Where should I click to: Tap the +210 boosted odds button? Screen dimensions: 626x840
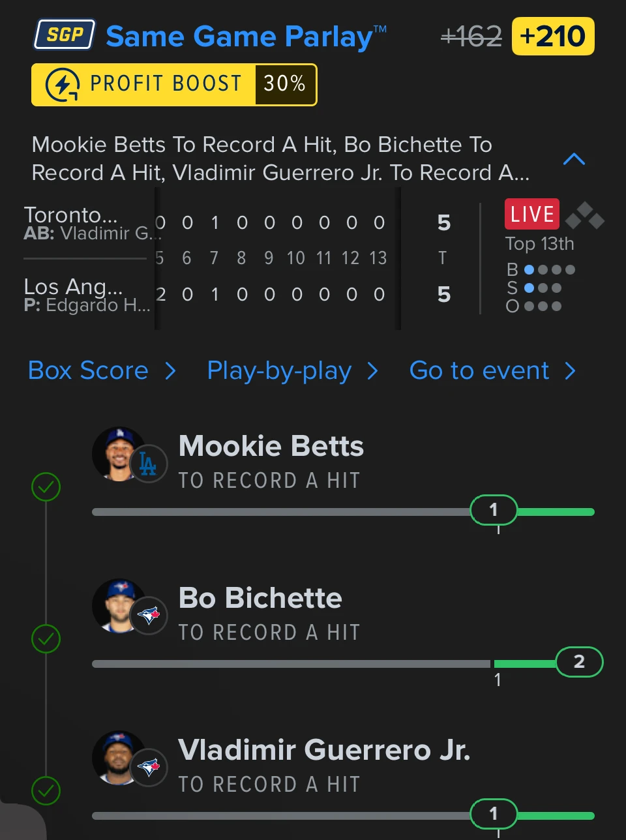click(553, 36)
